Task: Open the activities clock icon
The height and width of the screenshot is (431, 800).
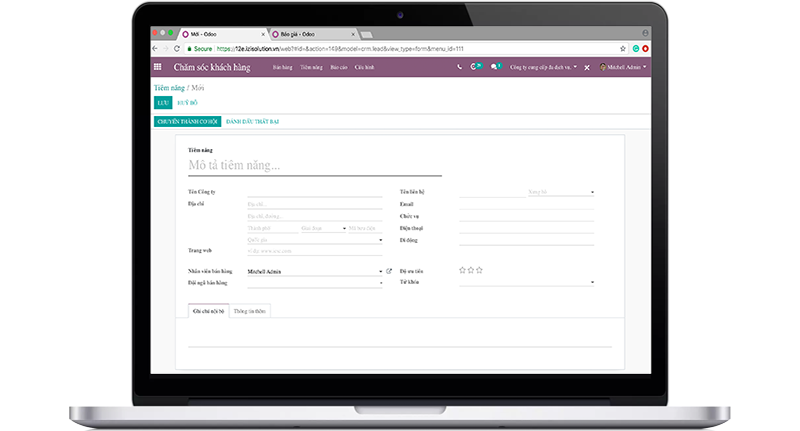Action: pyautogui.click(x=475, y=67)
